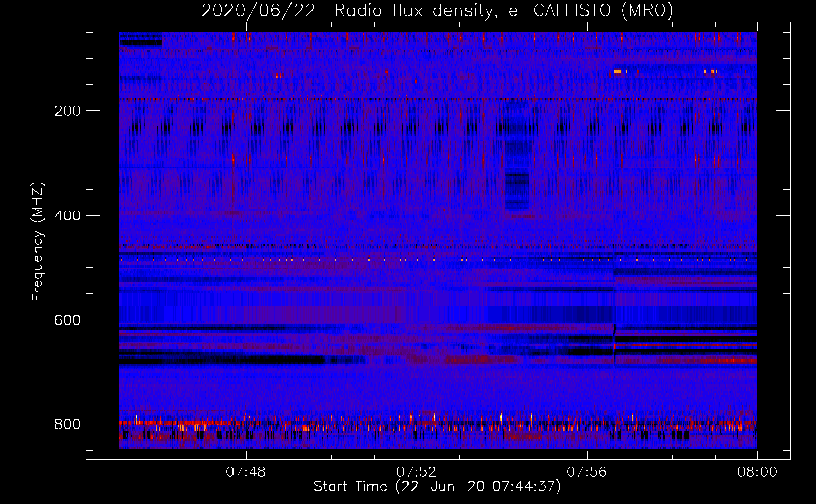
Task: Click the '07:56' time tick label
Action: pos(587,472)
